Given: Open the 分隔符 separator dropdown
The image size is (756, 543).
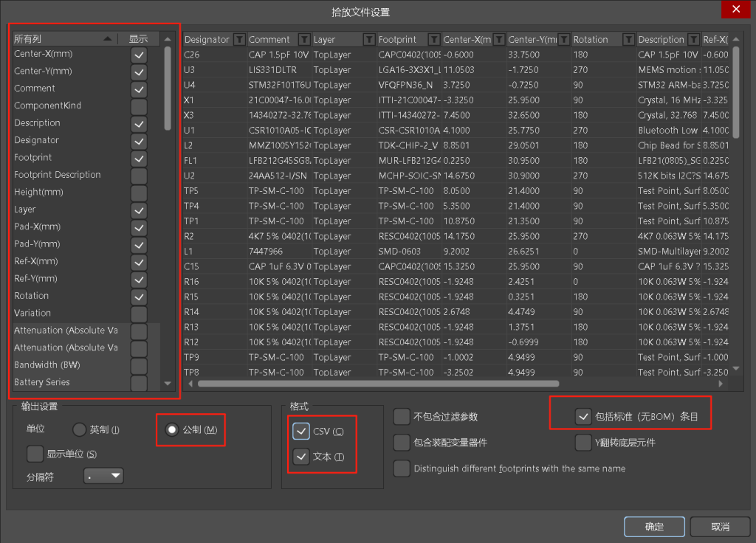Looking at the screenshot, I should (104, 477).
